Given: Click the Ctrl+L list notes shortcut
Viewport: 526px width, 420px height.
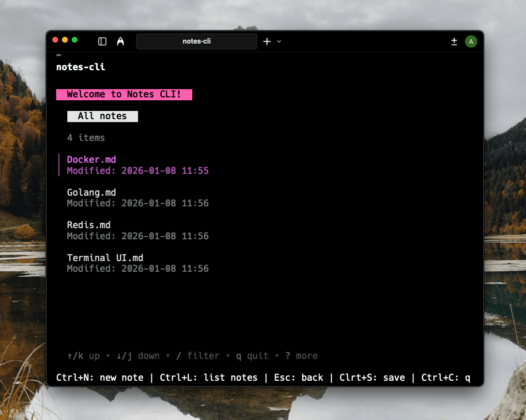Looking at the screenshot, I should point(208,377).
